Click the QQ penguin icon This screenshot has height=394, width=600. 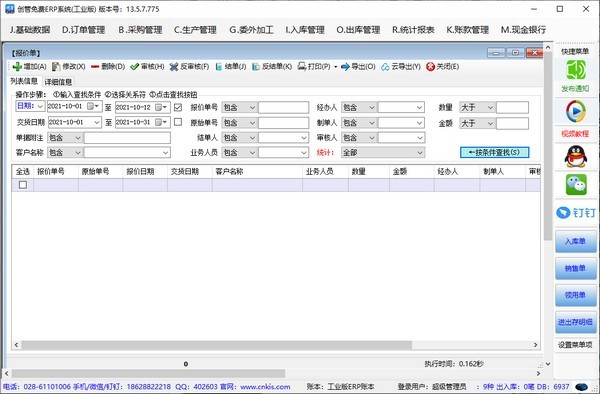point(576,156)
